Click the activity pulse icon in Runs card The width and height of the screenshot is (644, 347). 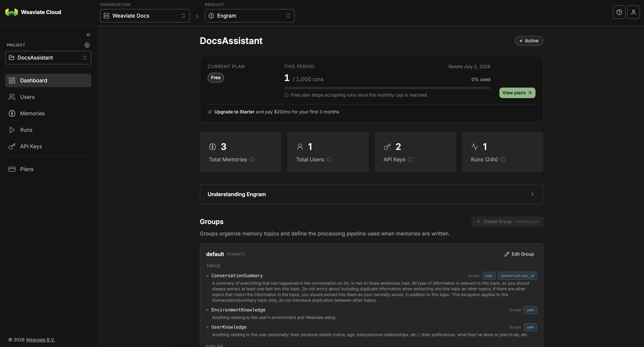(474, 147)
